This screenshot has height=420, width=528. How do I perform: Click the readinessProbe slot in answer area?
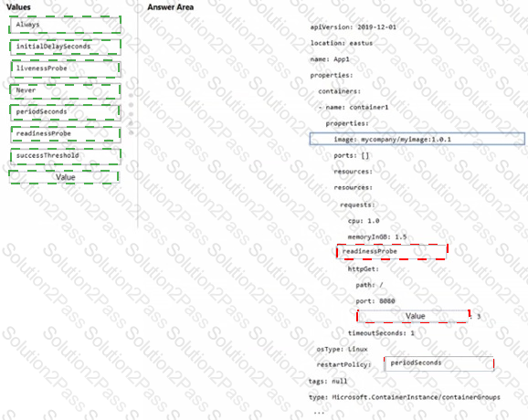click(392, 252)
